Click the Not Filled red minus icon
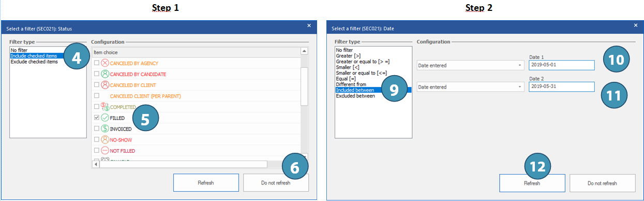The image size is (644, 201). (105, 151)
